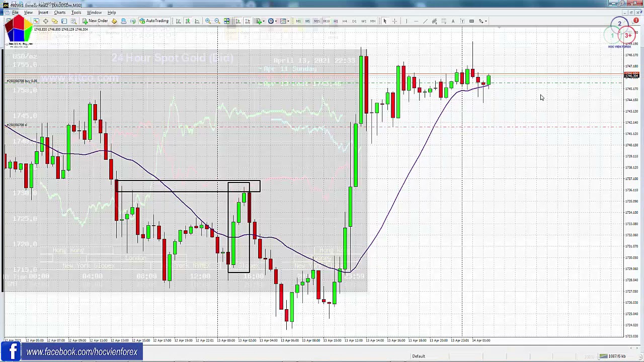This screenshot has width=644, height=362.
Task: Open the View menu
Action: (x=28, y=13)
